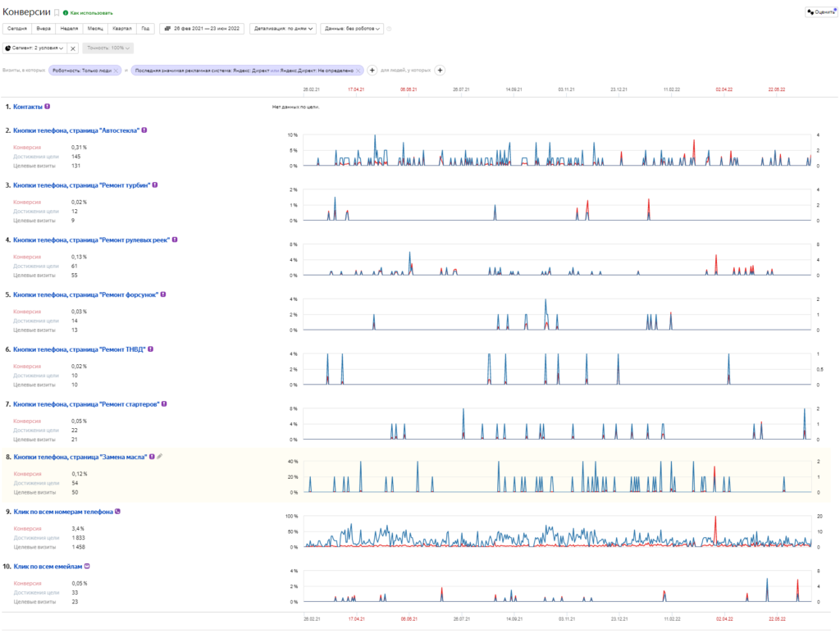Clear the segment with the X button
The width and height of the screenshot is (840, 638).
(x=73, y=48)
